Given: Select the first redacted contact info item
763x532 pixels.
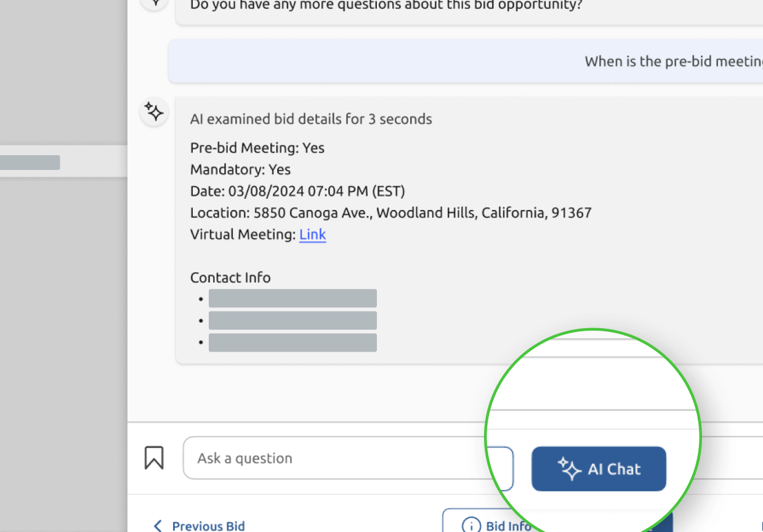Looking at the screenshot, I should [293, 299].
